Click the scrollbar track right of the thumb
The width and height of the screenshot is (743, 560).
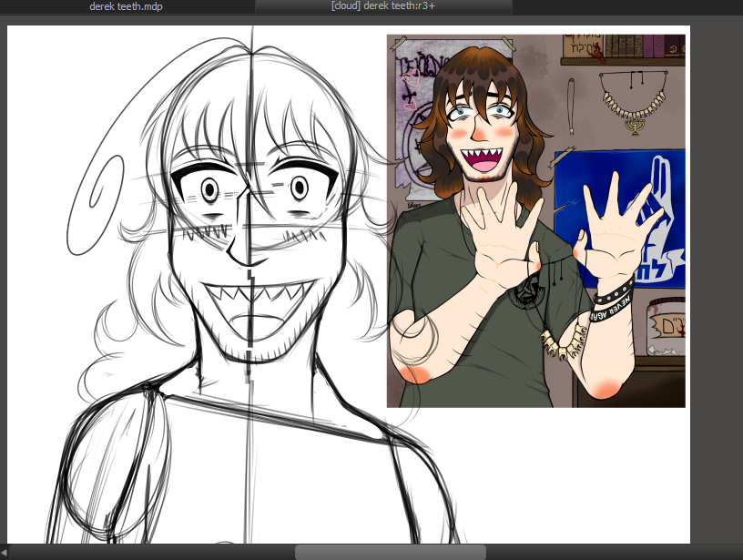point(610,552)
